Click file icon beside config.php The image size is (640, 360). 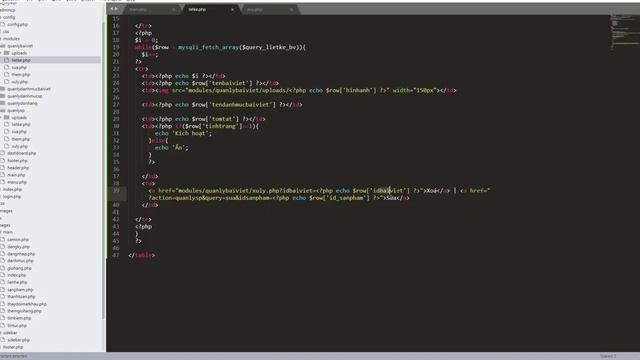[x=2, y=24]
